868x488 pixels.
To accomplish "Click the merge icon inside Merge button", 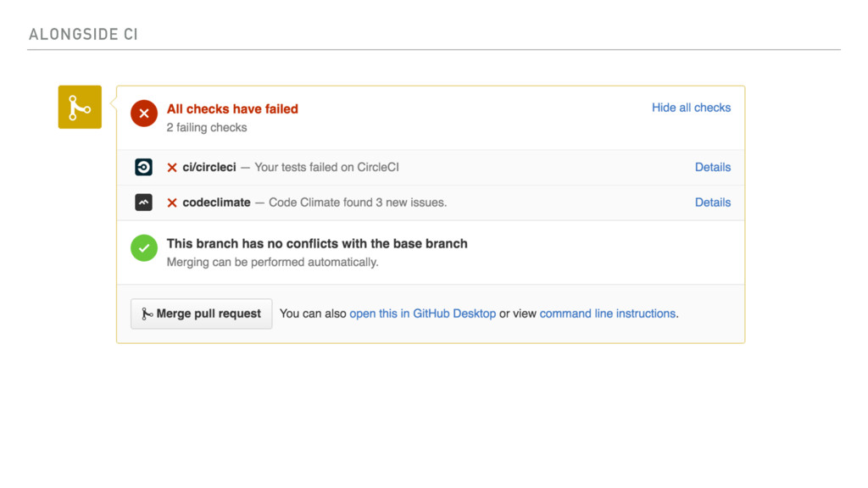I will (x=146, y=313).
